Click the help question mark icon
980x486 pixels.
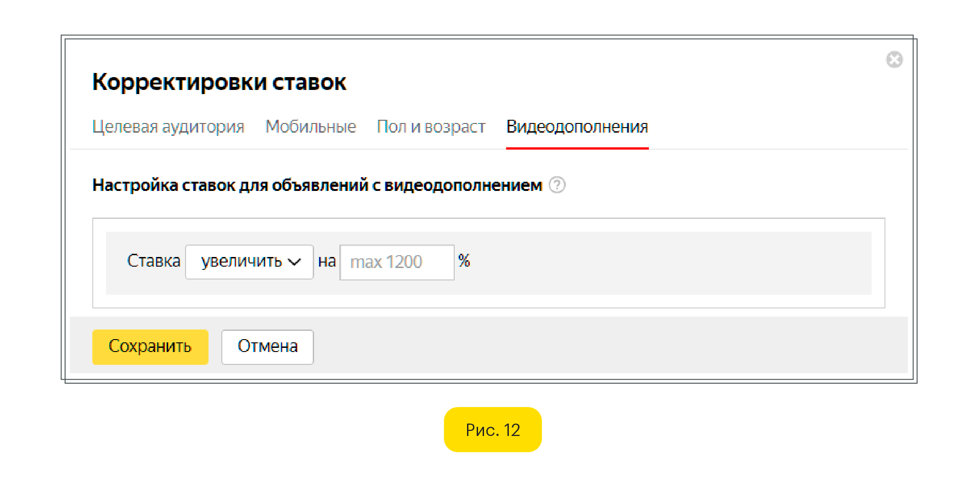coord(557,185)
